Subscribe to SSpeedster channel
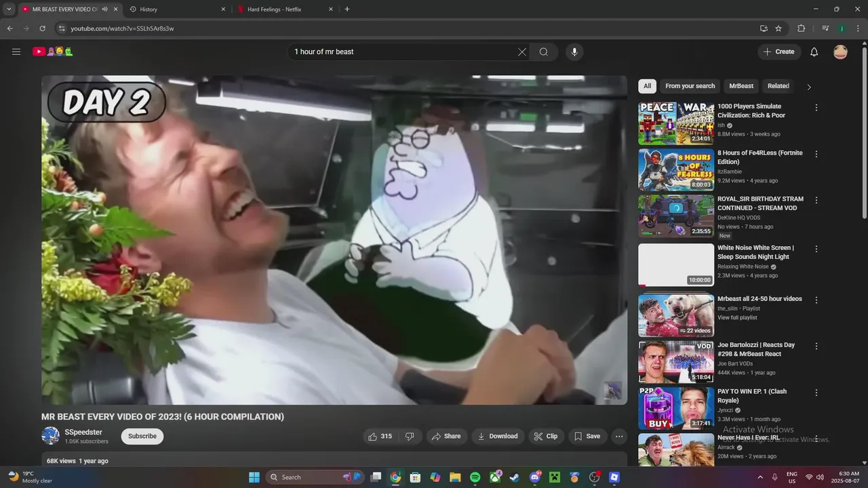 tap(142, 436)
